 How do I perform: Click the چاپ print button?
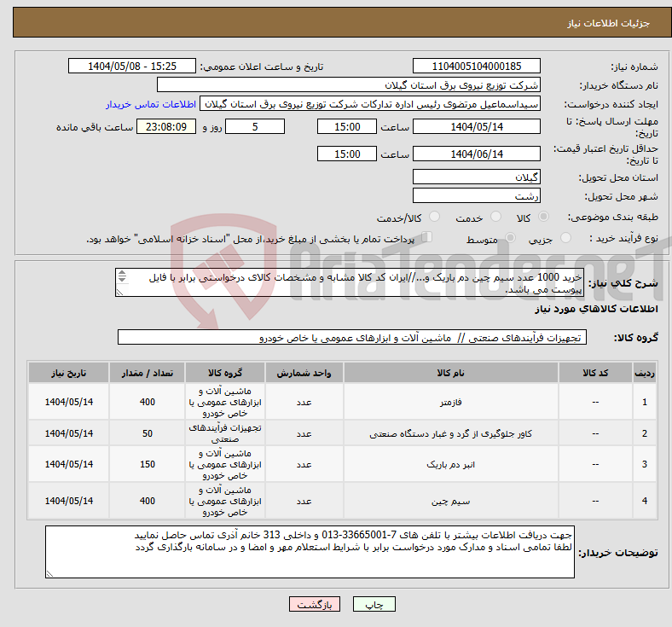(374, 604)
